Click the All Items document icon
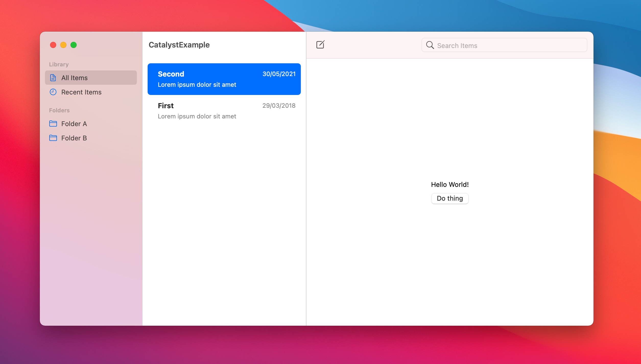This screenshot has width=641, height=364. point(53,78)
